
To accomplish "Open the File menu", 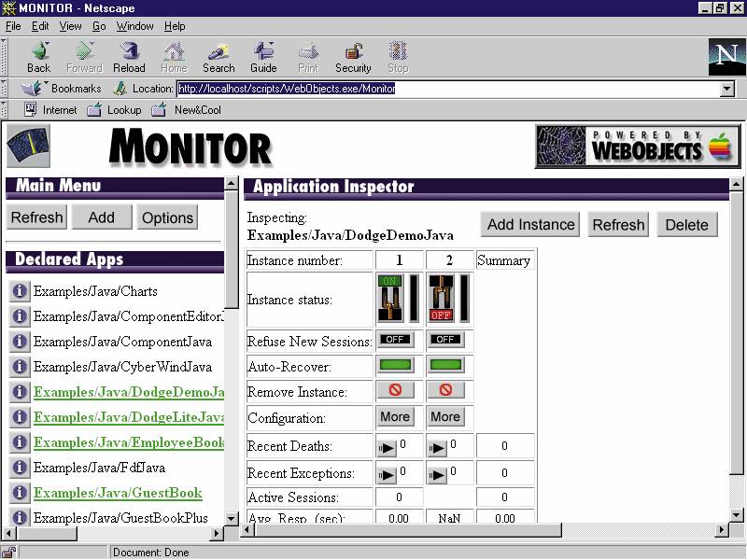I will coord(13,26).
